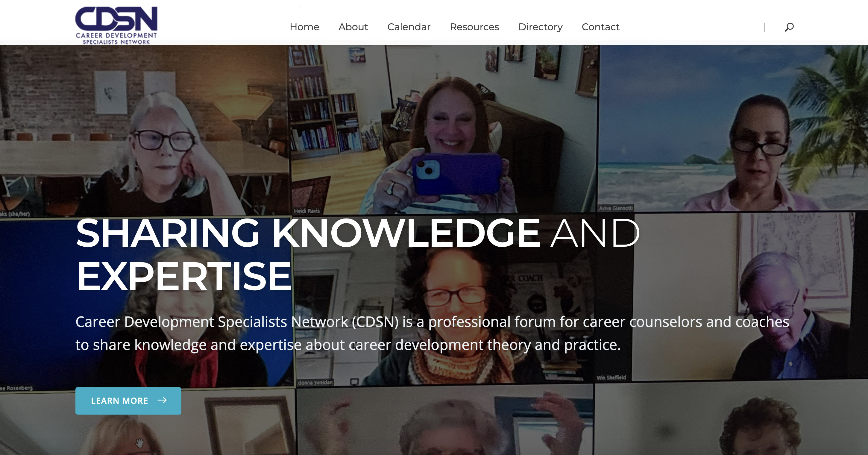Image resolution: width=868 pixels, height=455 pixels.
Task: Open the search magnifier icon
Action: [789, 27]
